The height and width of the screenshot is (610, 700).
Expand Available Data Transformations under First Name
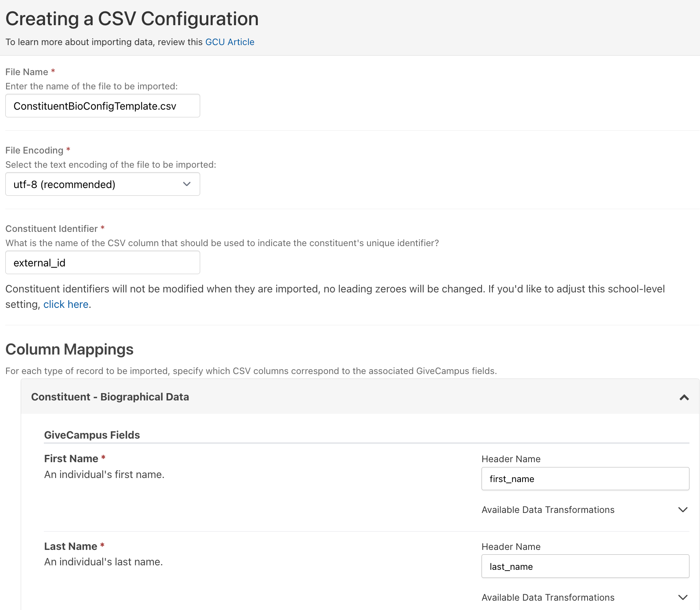(x=548, y=510)
